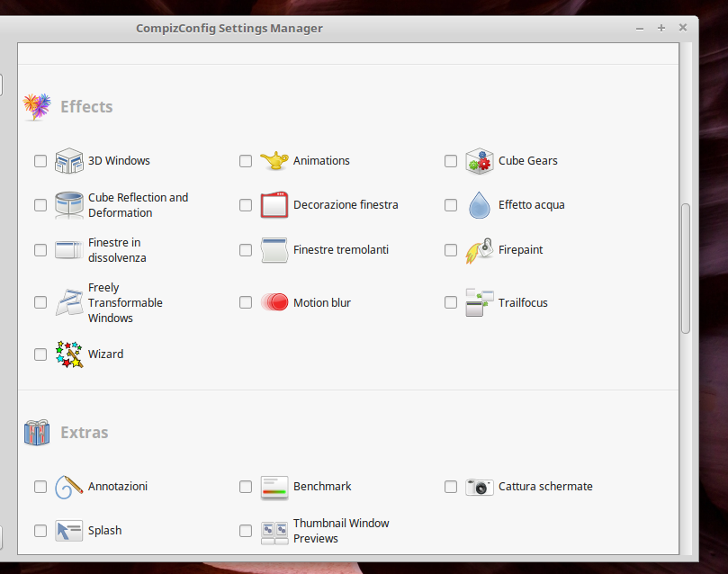This screenshot has height=574, width=728.
Task: Close the CompizConfig Settings Manager window
Action: [x=682, y=28]
